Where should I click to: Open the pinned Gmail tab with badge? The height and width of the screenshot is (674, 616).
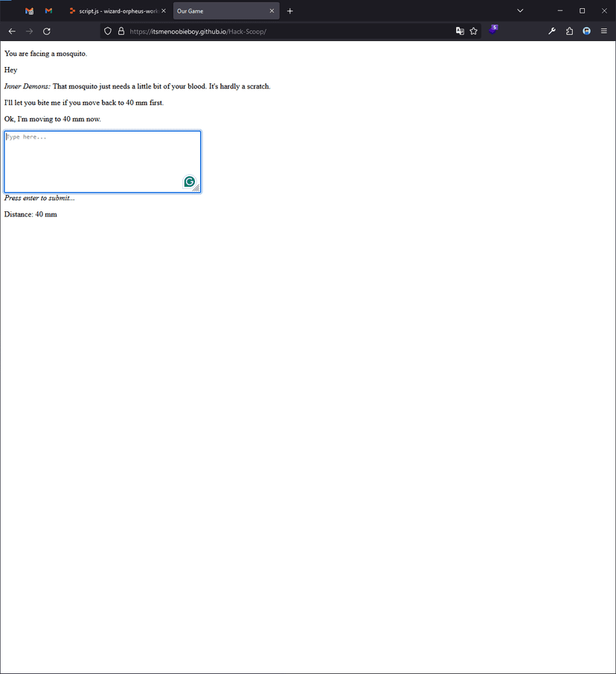click(x=29, y=11)
